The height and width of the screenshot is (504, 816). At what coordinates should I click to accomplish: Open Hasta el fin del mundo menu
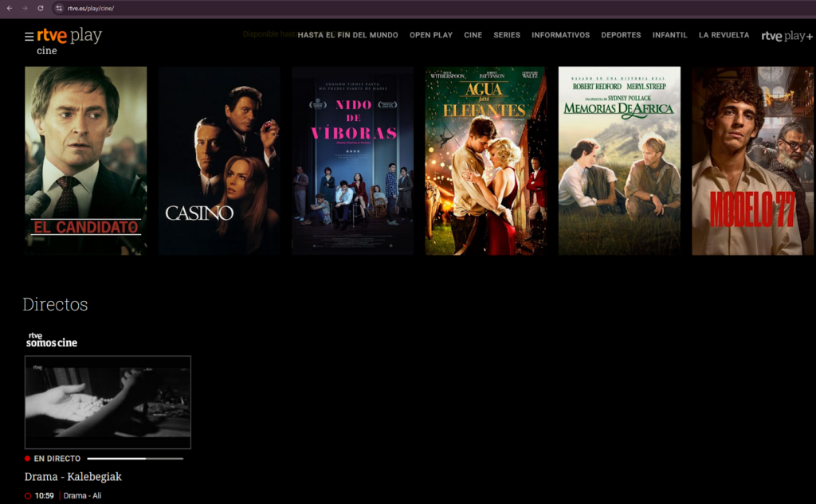pyautogui.click(x=347, y=35)
